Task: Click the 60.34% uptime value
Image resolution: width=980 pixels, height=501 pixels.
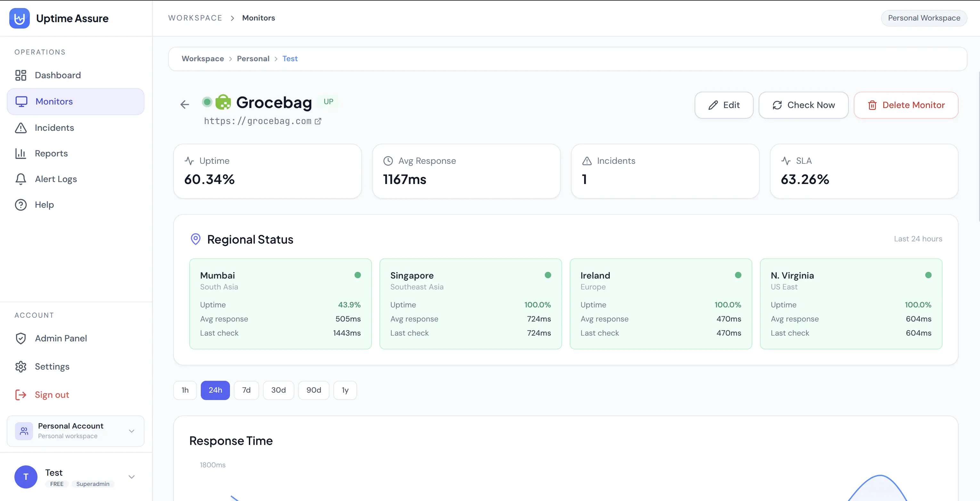Action: click(209, 179)
